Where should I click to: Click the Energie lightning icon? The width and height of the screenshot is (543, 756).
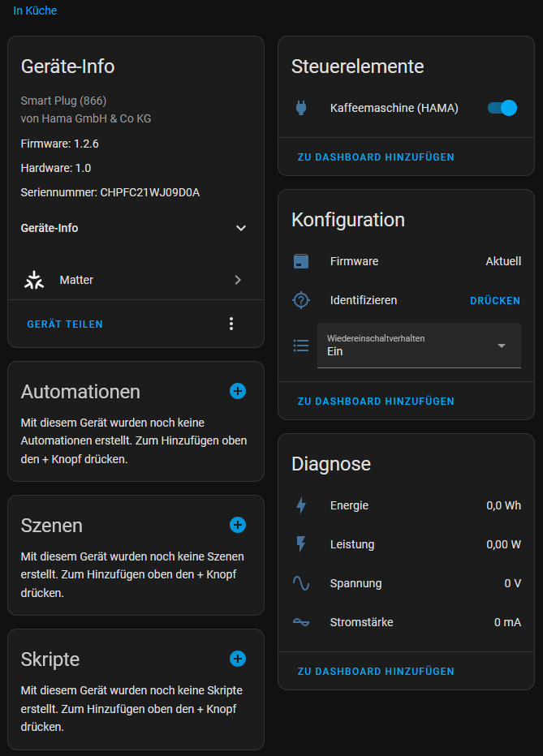pos(301,505)
